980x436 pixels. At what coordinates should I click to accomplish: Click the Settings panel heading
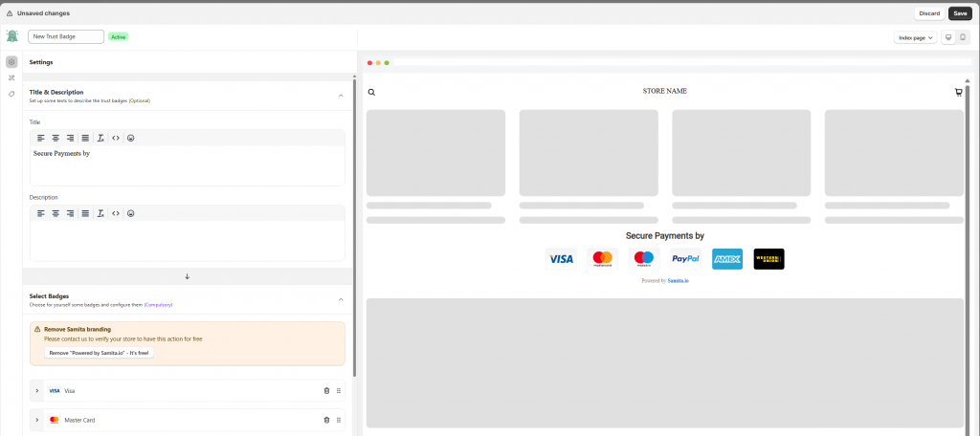[41, 62]
